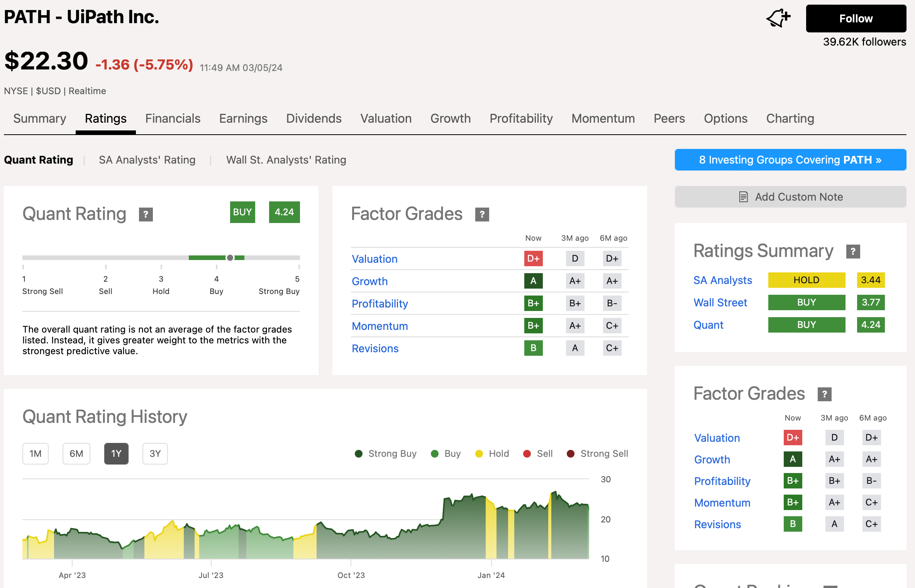Viewport: 915px width, 588px height.
Task: Toggle Strong Buy legend series
Action: tap(386, 454)
